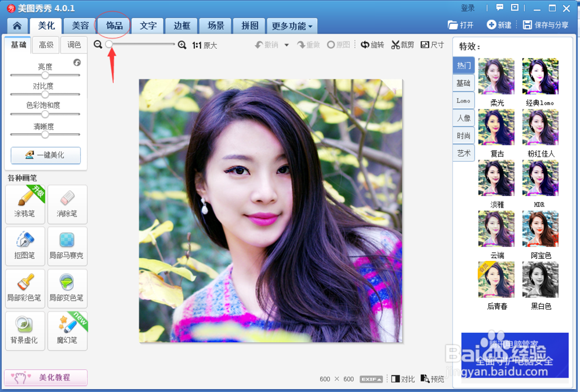Image resolution: width=580 pixels, height=392 pixels.
Task: Select the 艺术 effects category
Action: [x=463, y=153]
